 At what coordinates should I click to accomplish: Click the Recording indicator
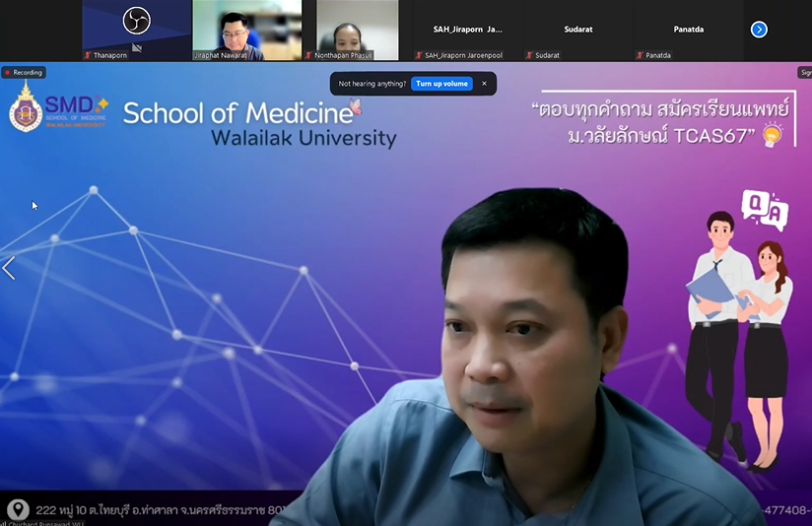pyautogui.click(x=24, y=73)
